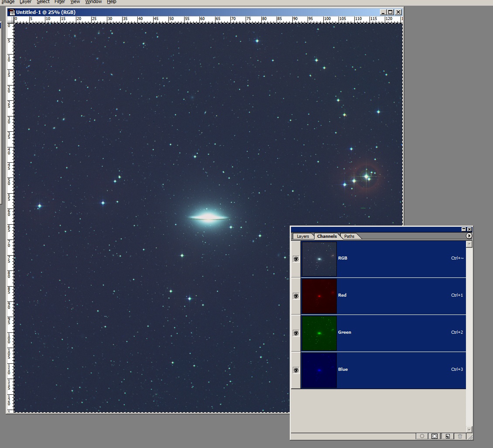Collapse the Channels palette window

point(463,229)
